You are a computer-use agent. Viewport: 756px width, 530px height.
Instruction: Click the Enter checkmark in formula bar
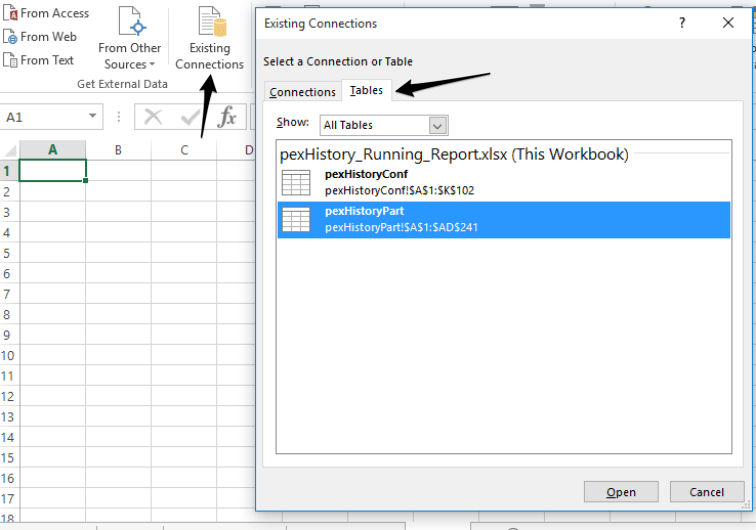189,117
